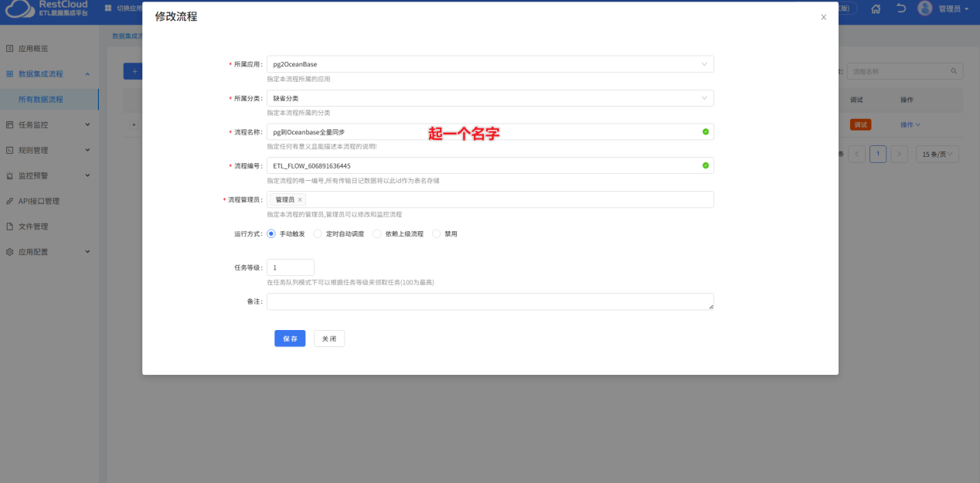This screenshot has height=483, width=980.
Task: Click the 流程名称 search box behind dialog
Action: click(x=905, y=71)
